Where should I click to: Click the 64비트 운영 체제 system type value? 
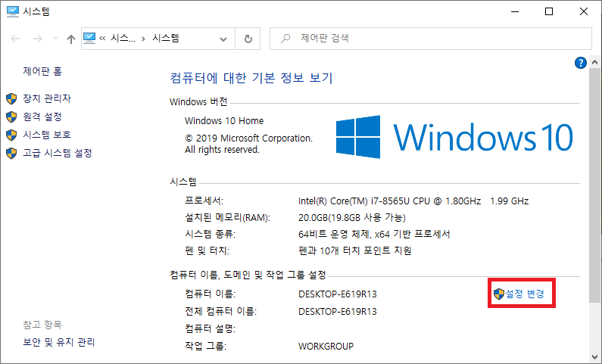(374, 234)
